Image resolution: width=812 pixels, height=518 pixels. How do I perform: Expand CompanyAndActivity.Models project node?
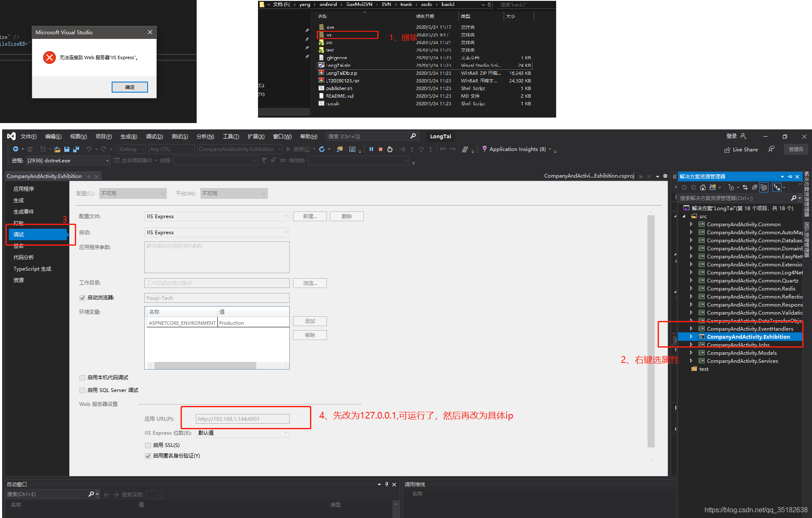click(691, 353)
